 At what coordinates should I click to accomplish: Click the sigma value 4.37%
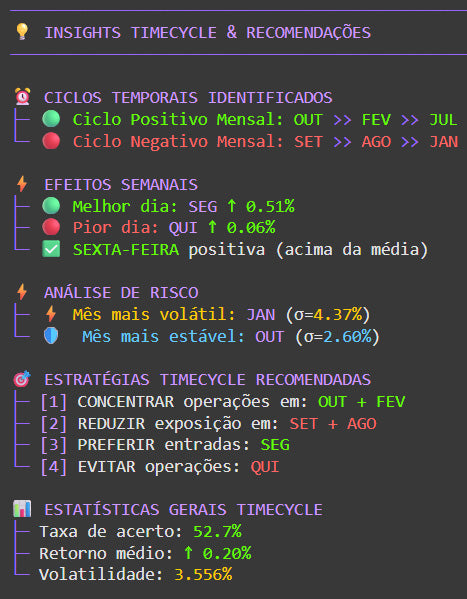(x=337, y=315)
